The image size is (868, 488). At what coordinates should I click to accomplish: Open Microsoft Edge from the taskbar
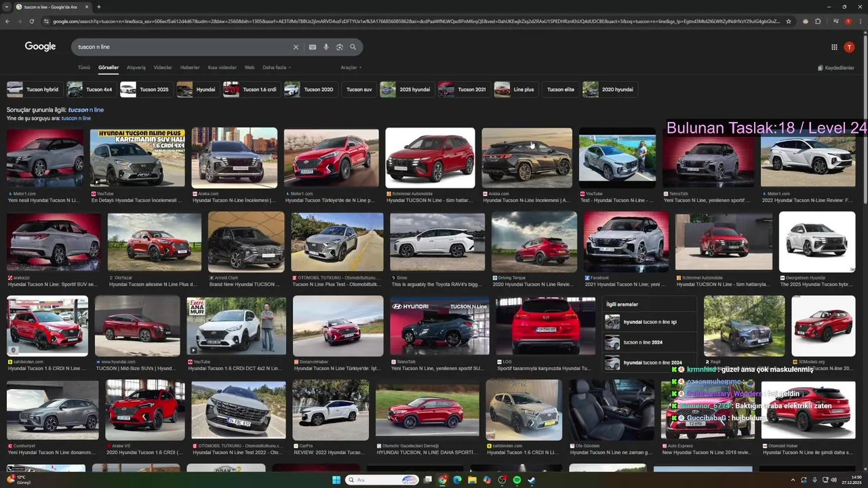[x=457, y=480]
